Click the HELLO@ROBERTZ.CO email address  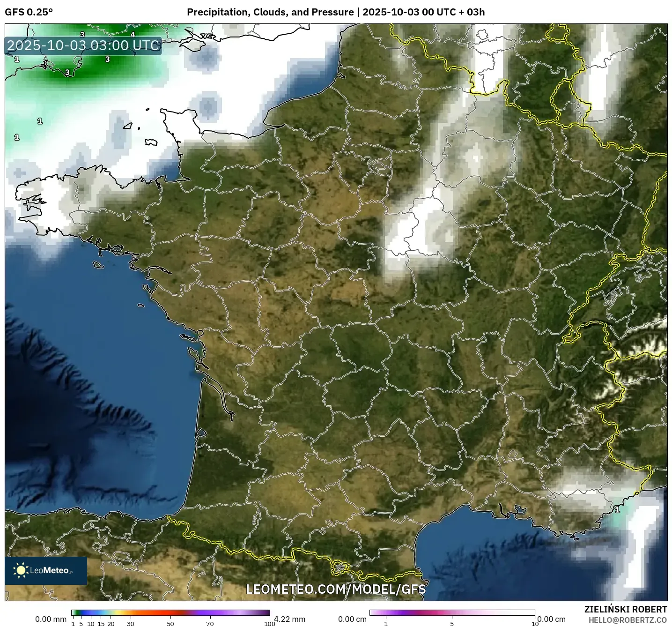click(628, 620)
